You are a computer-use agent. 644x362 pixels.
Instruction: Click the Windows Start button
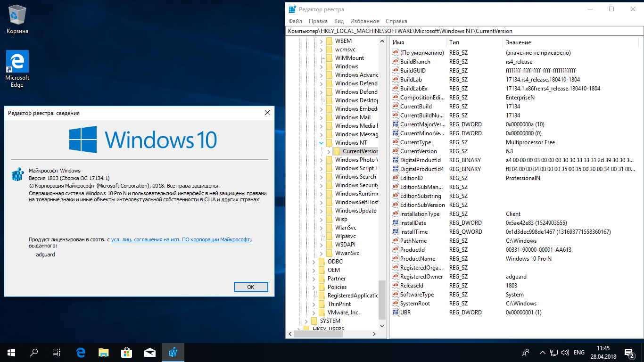click(x=11, y=353)
